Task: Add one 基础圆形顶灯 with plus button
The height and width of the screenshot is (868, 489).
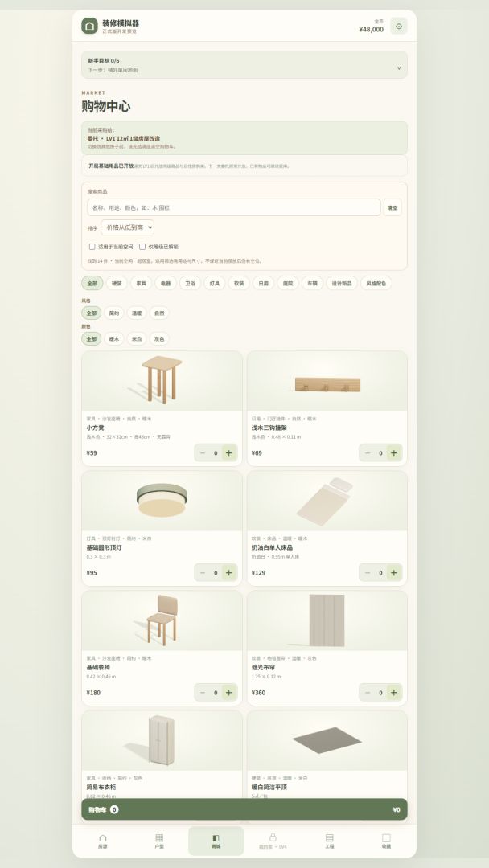Action: [228, 572]
